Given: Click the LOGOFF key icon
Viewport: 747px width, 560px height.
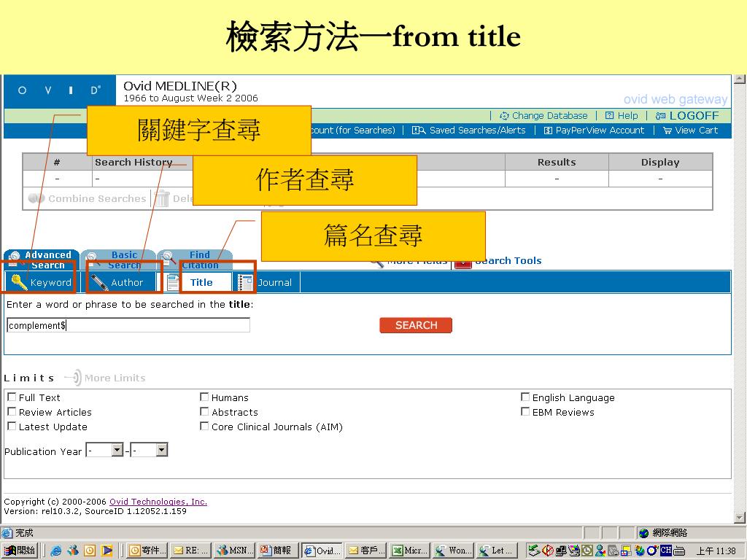Looking at the screenshot, I should pos(660,116).
